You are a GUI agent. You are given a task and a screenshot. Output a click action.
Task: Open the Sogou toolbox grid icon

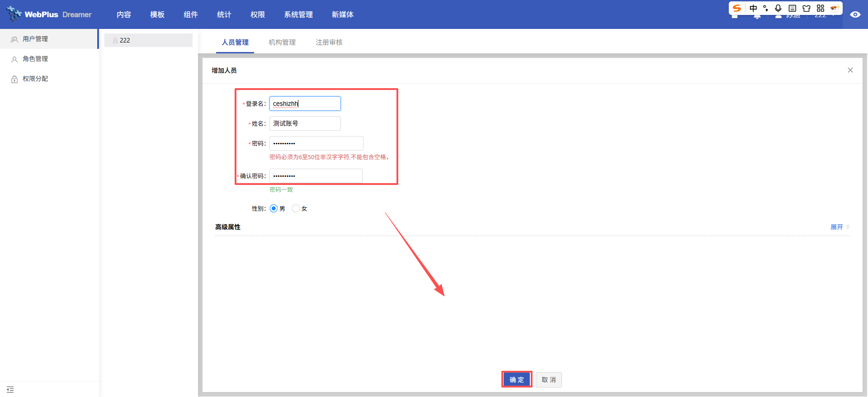(x=820, y=8)
